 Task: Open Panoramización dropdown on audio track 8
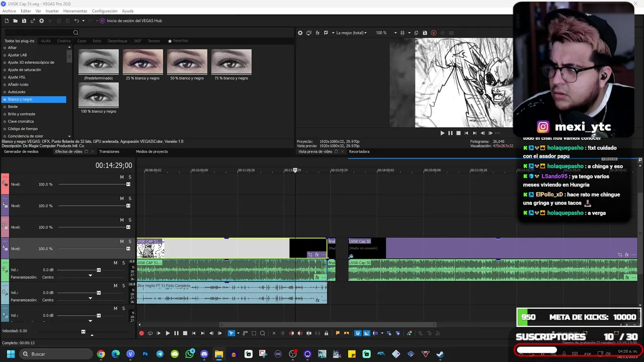91,298
